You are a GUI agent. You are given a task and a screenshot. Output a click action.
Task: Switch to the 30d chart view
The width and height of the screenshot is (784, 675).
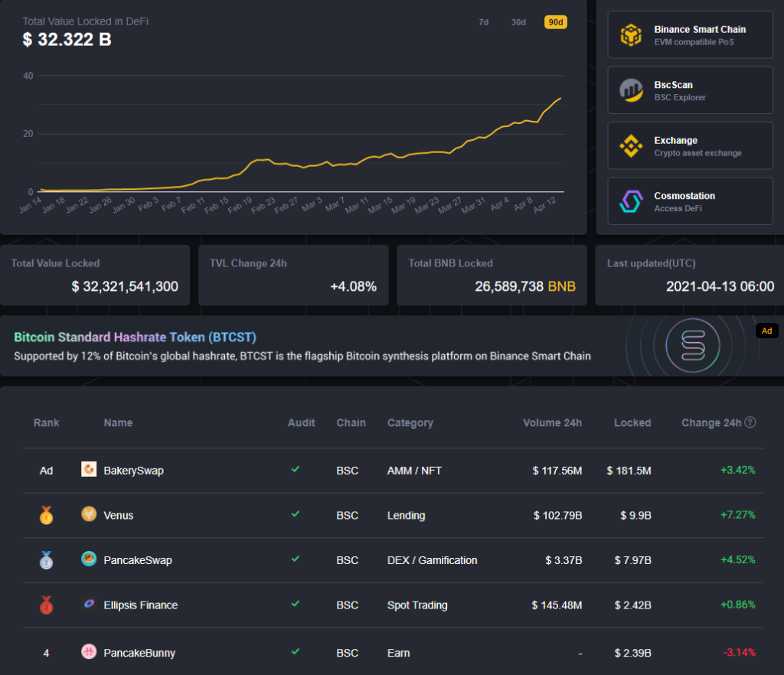(518, 22)
